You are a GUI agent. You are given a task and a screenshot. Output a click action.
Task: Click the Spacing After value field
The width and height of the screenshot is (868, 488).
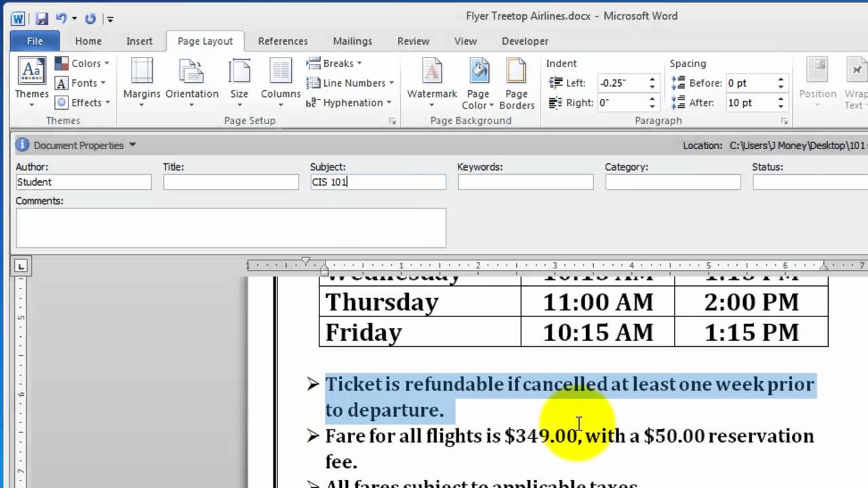(751, 102)
